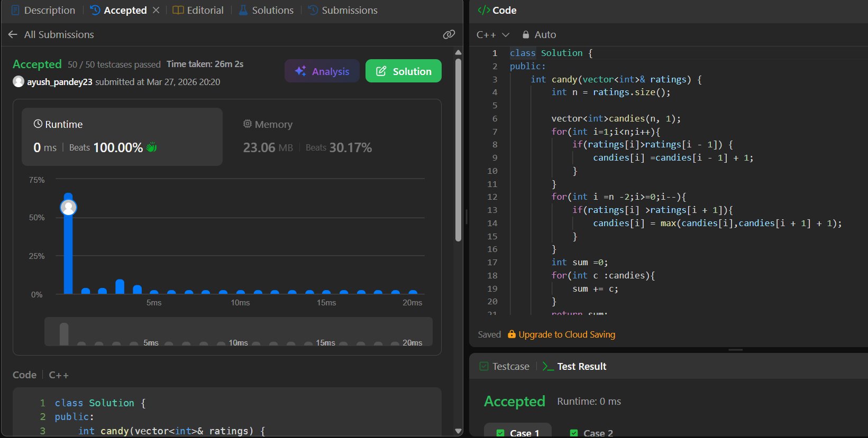Switch to the Testcase tab
This screenshot has width=868, height=438.
pyautogui.click(x=504, y=366)
